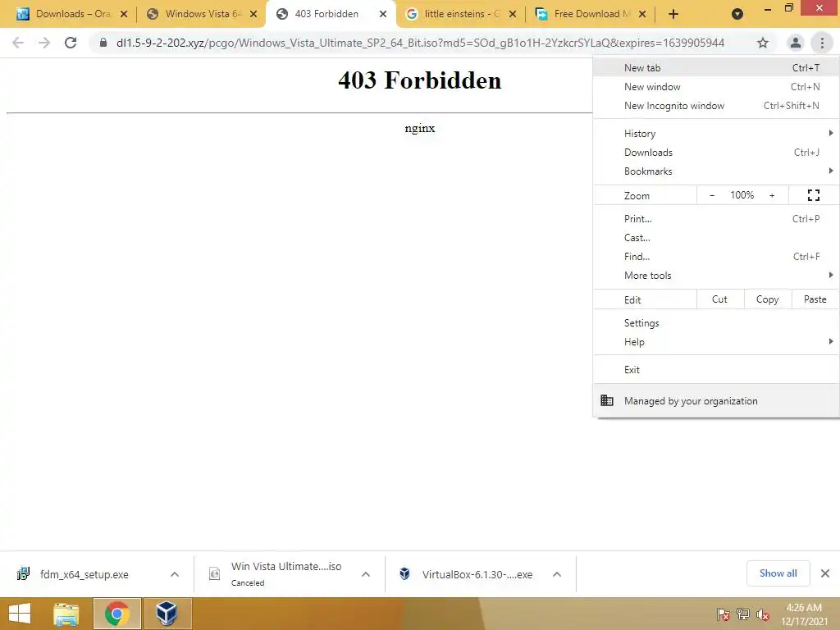Open the Chrome profile avatar icon
This screenshot has height=630, width=840.
click(796, 43)
